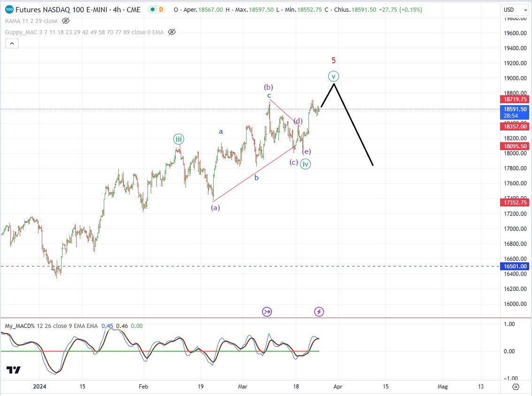532x396 pixels.
Task: Click the Apr date on time axis
Action: (338, 387)
